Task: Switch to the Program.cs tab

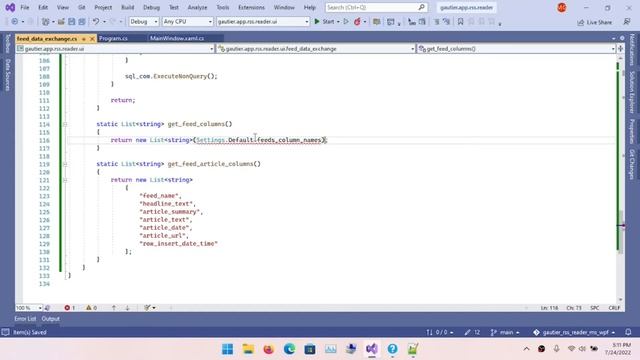Action: pyautogui.click(x=113, y=38)
